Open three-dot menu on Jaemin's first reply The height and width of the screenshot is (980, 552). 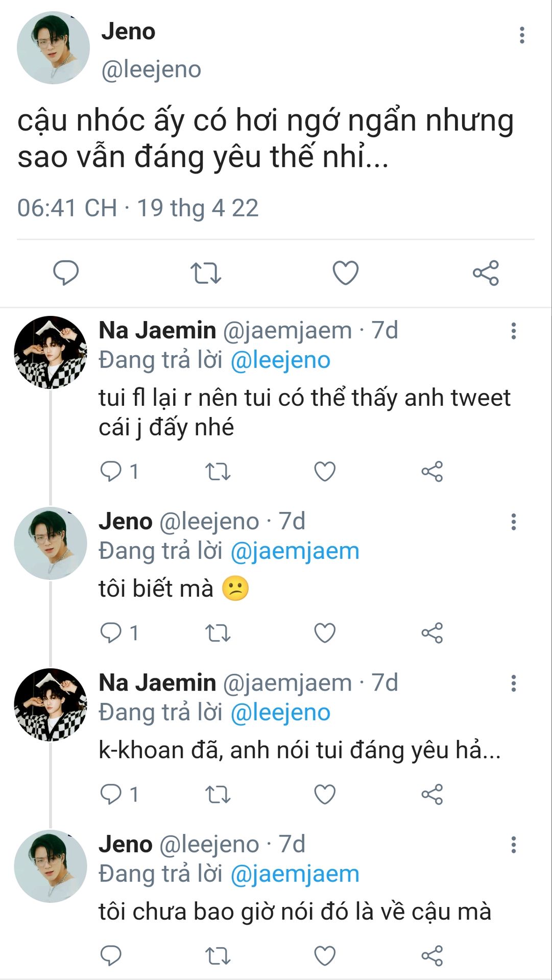(513, 331)
